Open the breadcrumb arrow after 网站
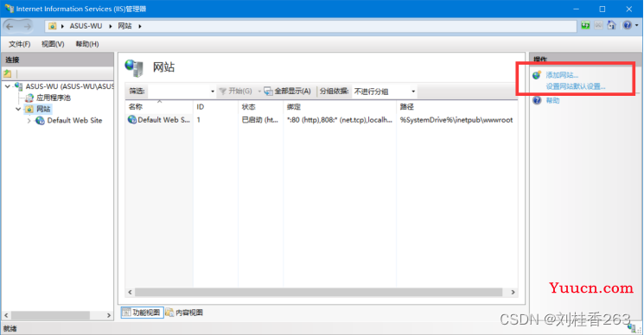This screenshot has width=644, height=335. pyautogui.click(x=140, y=26)
